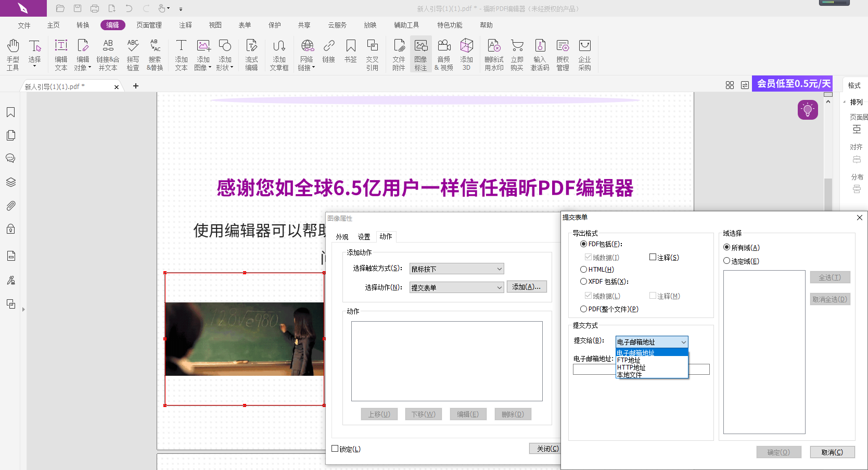The height and width of the screenshot is (470, 868).
Task: Open the 页面管理 ribbon tab
Action: click(149, 24)
